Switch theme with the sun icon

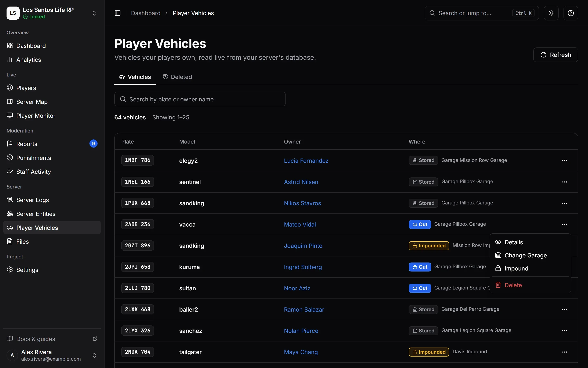click(551, 13)
